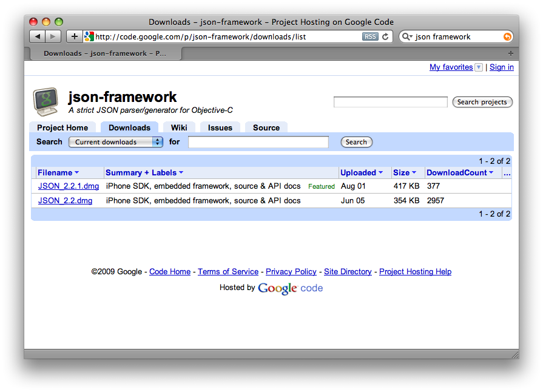Click the browser Back arrow button
543x392 pixels.
[x=38, y=36]
